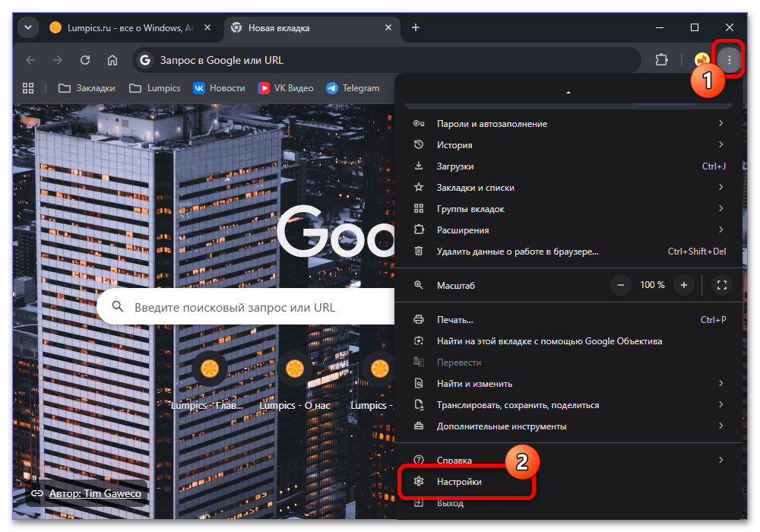
Task: Click the trash icon for clearing data
Action: (419, 252)
